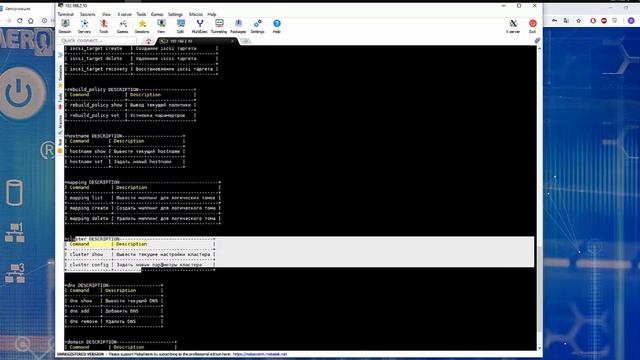Click 'mapping list' in terminal output
Viewport: 640px width, 360px height.
pyautogui.click(x=86, y=198)
